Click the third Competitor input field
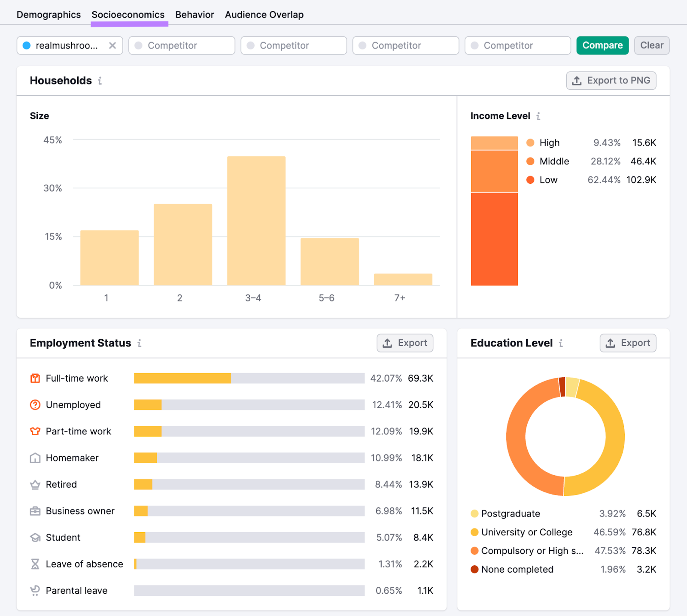This screenshot has height=616, width=687. [x=406, y=46]
